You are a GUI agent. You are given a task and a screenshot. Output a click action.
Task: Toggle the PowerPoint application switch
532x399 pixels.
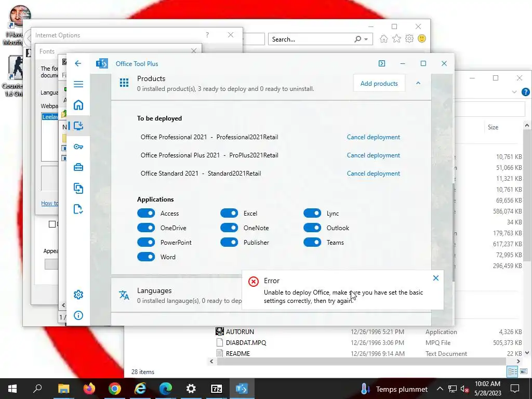coord(146,242)
